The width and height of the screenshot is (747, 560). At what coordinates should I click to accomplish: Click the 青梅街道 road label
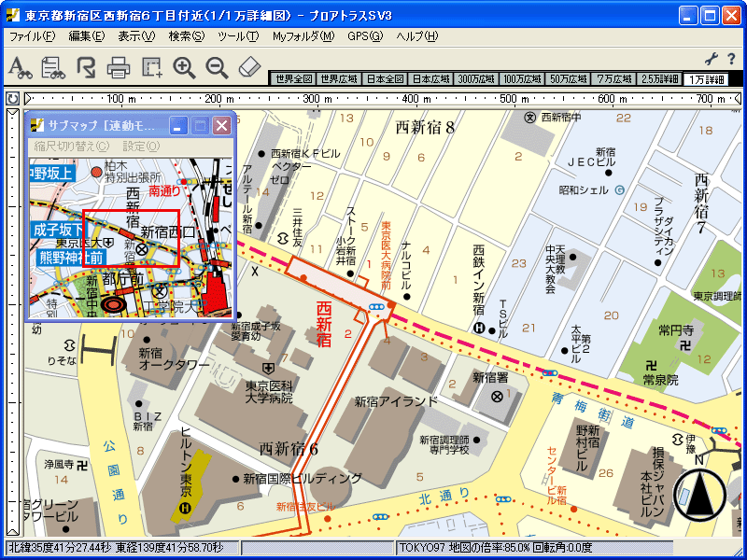pyautogui.click(x=594, y=409)
